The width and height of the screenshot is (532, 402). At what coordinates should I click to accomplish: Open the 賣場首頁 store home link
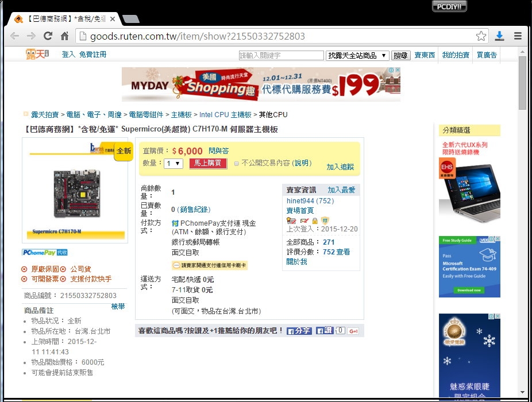pyautogui.click(x=300, y=211)
